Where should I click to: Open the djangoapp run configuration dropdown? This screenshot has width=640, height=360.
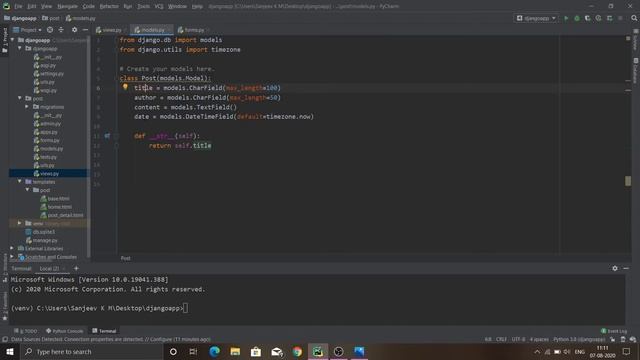tap(536, 18)
